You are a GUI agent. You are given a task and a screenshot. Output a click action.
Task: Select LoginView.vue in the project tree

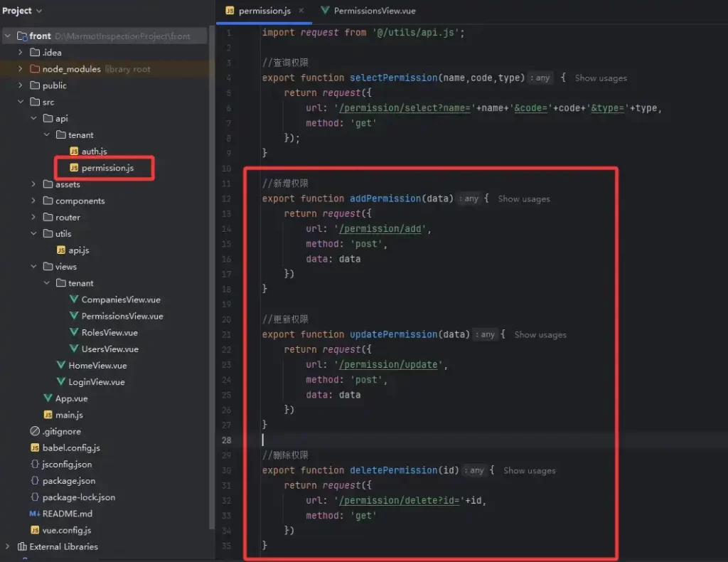96,382
